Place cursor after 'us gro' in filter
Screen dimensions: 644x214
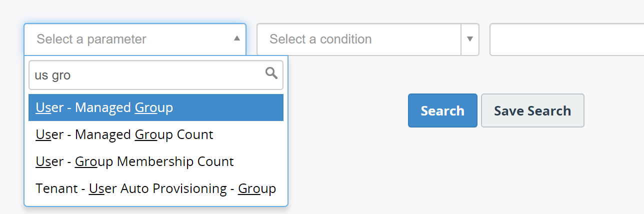pyautogui.click(x=72, y=75)
